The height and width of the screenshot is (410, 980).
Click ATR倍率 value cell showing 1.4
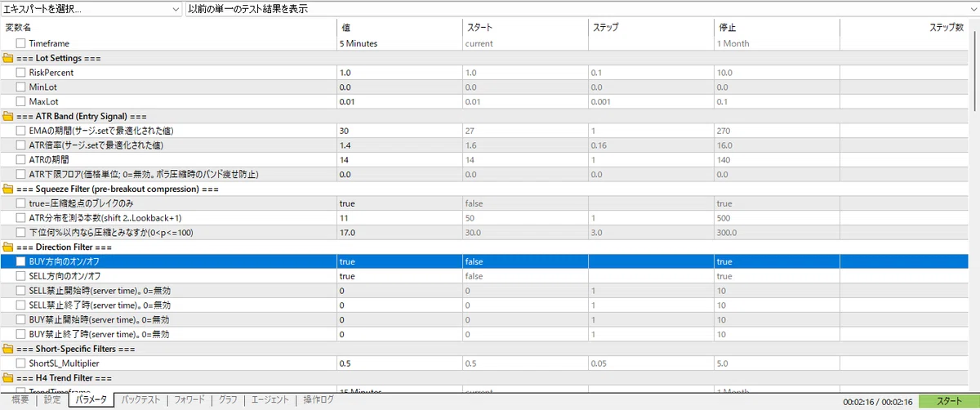click(x=399, y=145)
